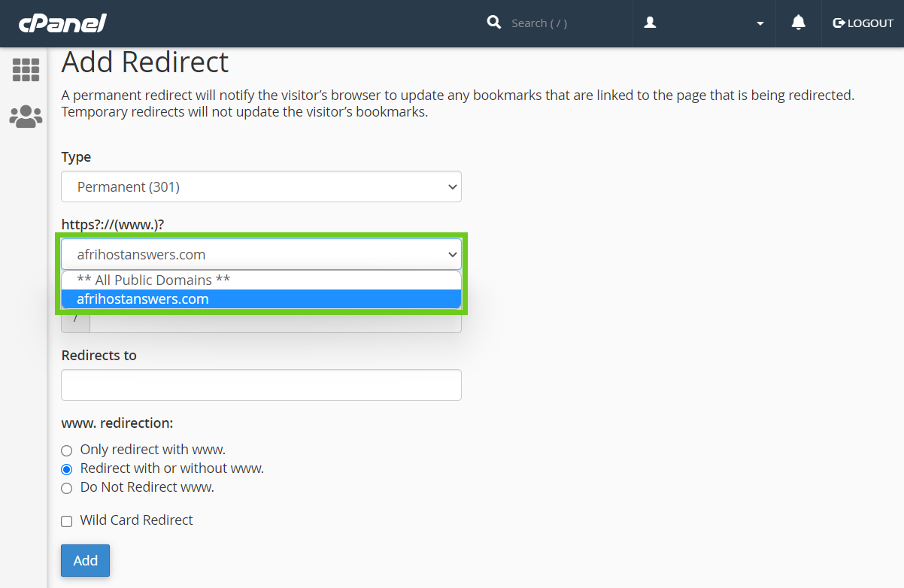Select afrihostanswers.com from the list

[143, 299]
